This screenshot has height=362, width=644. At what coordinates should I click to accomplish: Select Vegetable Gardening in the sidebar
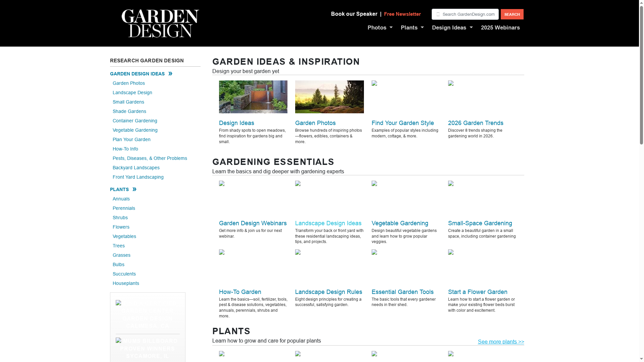pyautogui.click(x=135, y=130)
